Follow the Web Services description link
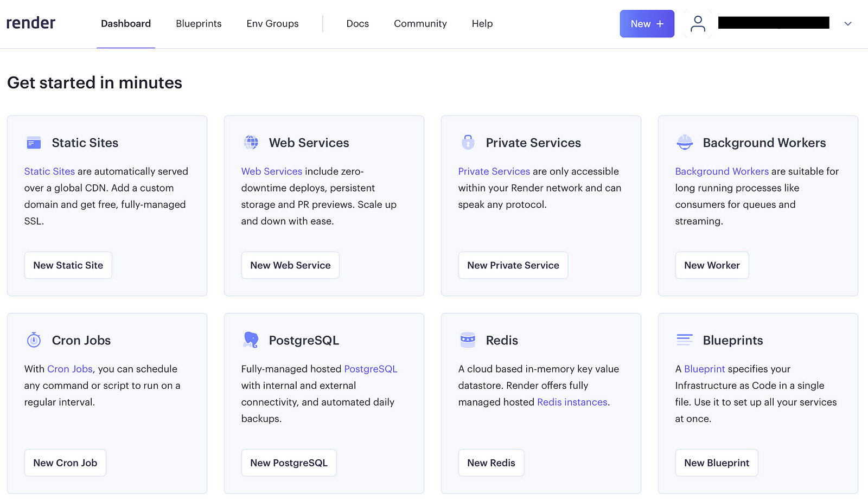The image size is (868, 500). click(271, 171)
